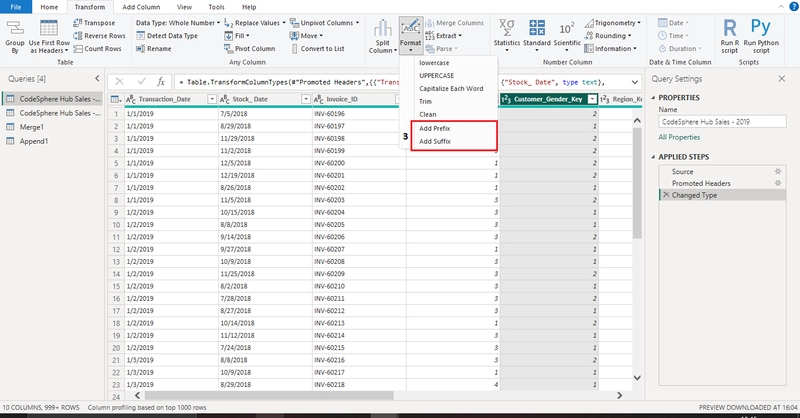Collapse the Queries pane
Viewport: 800px width, 418px height.
(97, 79)
